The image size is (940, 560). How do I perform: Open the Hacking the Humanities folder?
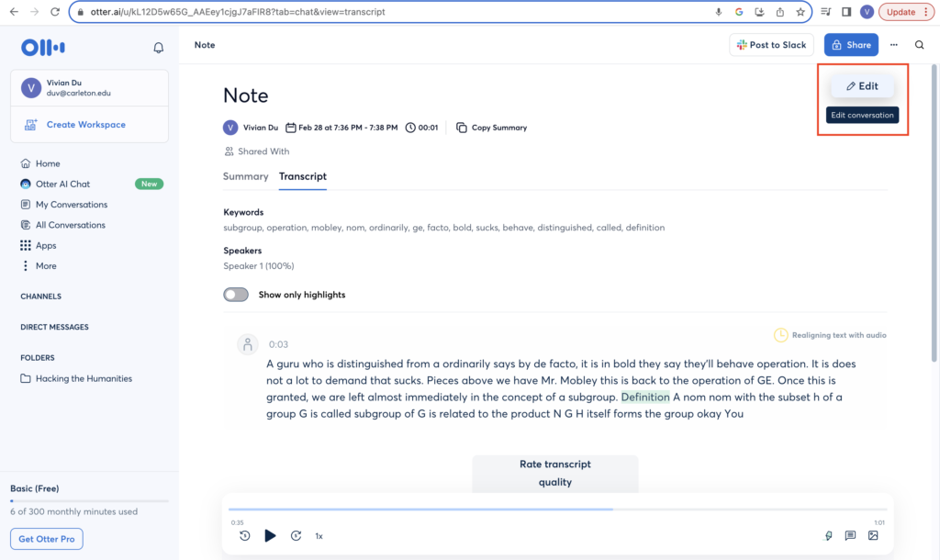pyautogui.click(x=84, y=378)
